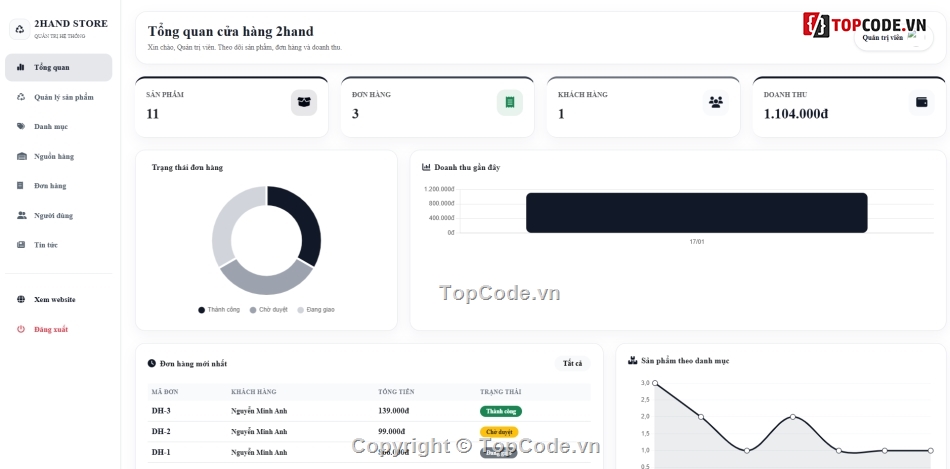Click the dark Thành công donut segment
Image resolution: width=950 pixels, height=469 pixels.
pyautogui.click(x=308, y=221)
